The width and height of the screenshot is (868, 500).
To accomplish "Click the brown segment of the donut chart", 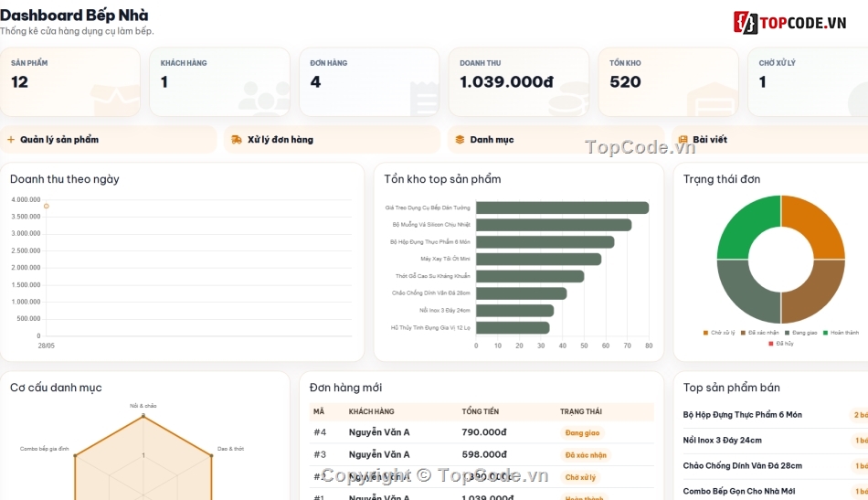I will pyautogui.click(x=813, y=293).
